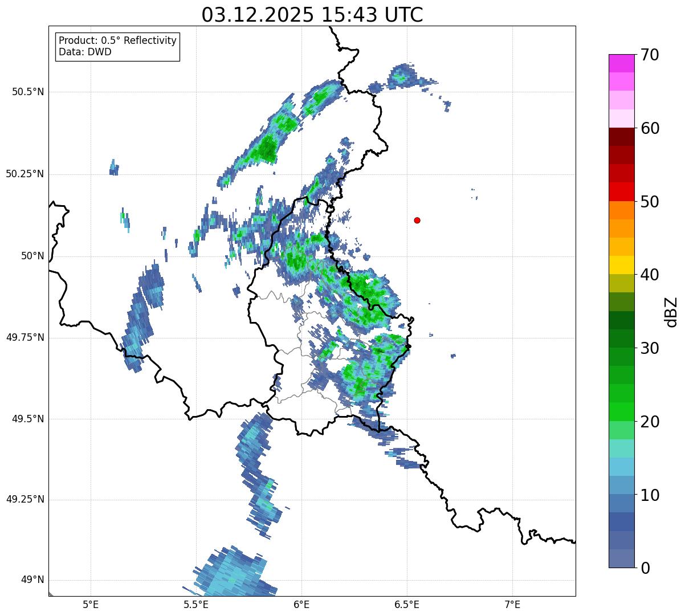Click the colorbar's 0 tick label
The height and width of the screenshot is (616, 685).
point(645,568)
